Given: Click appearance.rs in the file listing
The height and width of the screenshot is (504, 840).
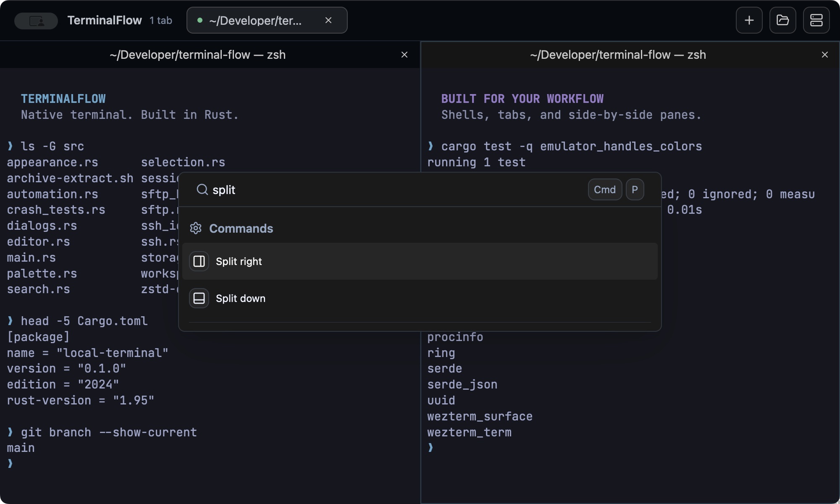Looking at the screenshot, I should click(x=52, y=162).
